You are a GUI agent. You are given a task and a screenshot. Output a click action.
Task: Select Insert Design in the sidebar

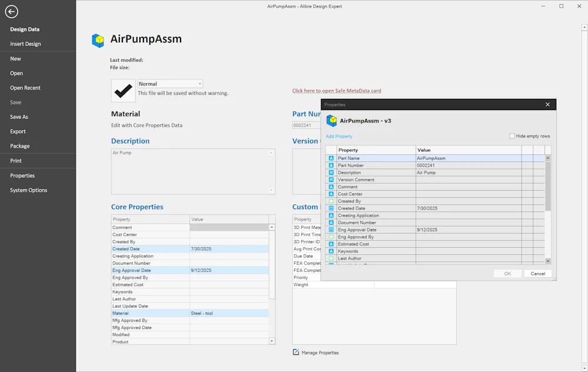tap(25, 44)
